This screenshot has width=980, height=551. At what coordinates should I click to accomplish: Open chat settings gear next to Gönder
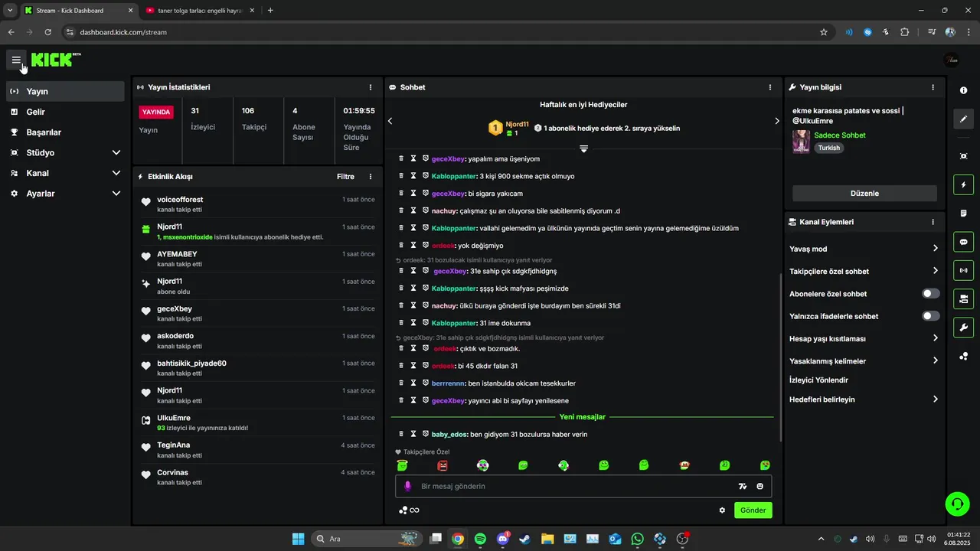click(x=722, y=510)
